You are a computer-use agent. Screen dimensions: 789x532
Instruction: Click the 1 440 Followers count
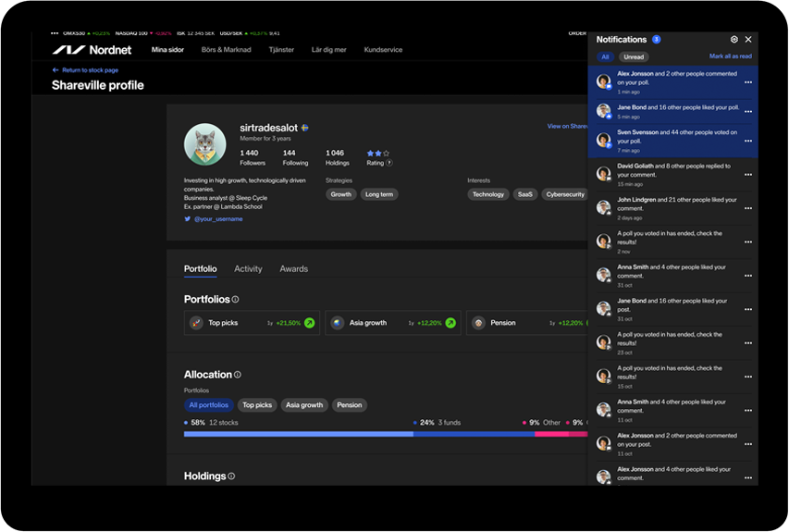coord(253,157)
